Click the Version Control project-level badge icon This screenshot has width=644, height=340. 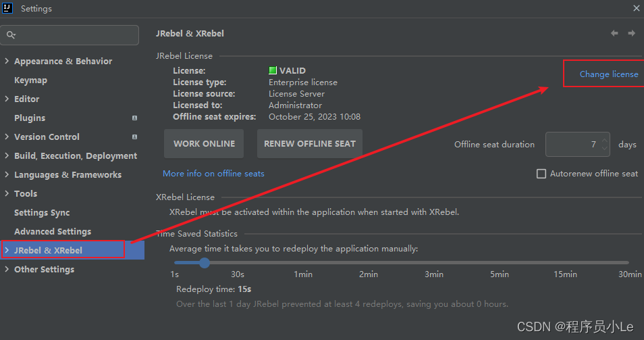(x=134, y=137)
